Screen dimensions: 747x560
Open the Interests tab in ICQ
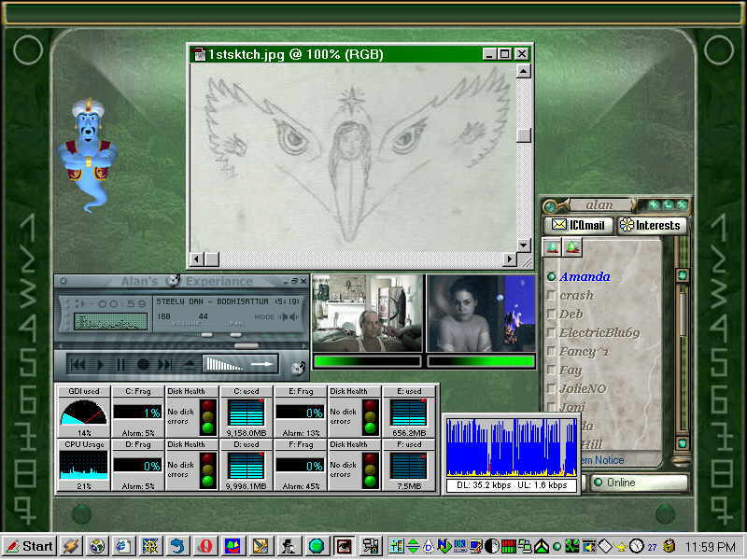pyautogui.click(x=652, y=225)
